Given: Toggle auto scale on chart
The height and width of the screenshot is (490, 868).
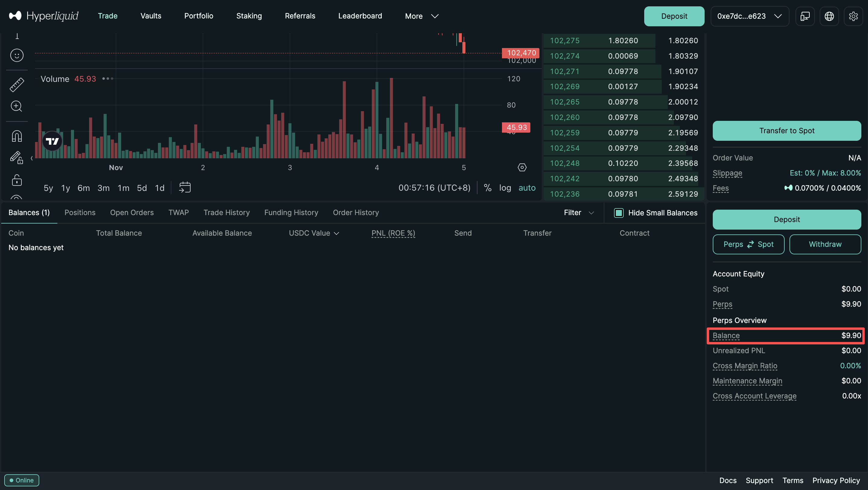Looking at the screenshot, I should click(527, 188).
